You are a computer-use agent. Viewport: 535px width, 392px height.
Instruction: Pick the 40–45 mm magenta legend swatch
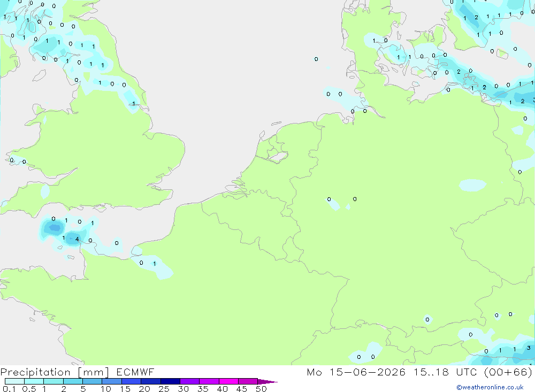pos(228,381)
